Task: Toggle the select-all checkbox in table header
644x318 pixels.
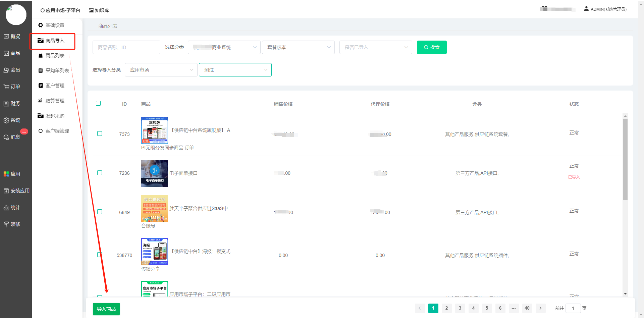Action: pyautogui.click(x=98, y=103)
